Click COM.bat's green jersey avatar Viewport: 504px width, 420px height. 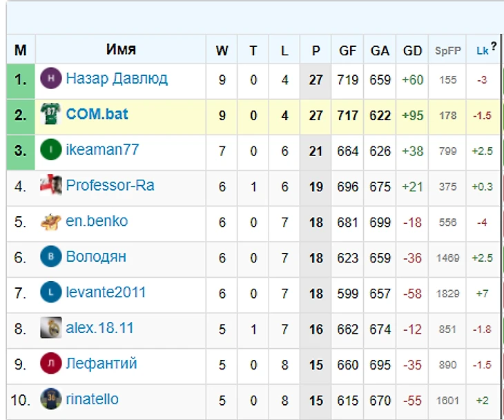(51, 114)
